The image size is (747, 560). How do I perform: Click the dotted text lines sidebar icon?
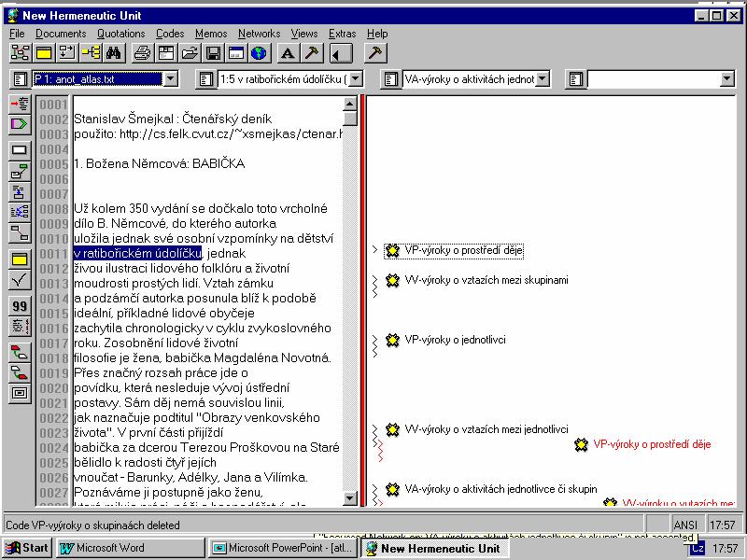tap(20, 327)
